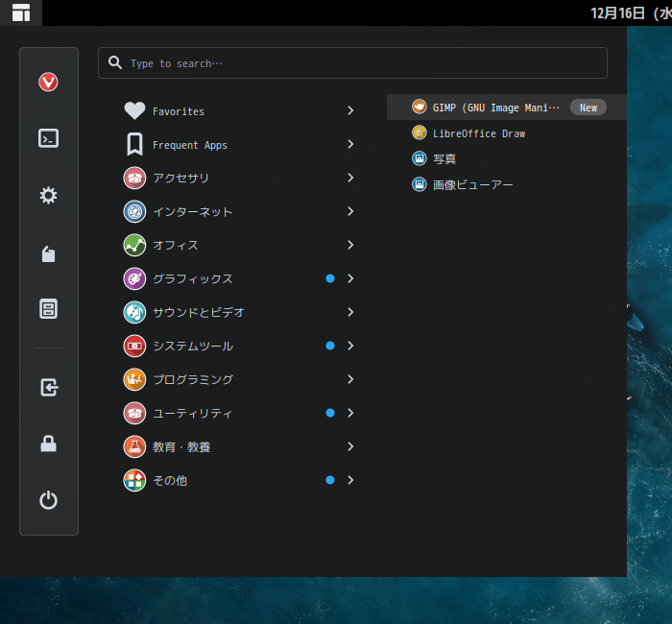Expand the ユーティリティ chevron

coord(350,413)
